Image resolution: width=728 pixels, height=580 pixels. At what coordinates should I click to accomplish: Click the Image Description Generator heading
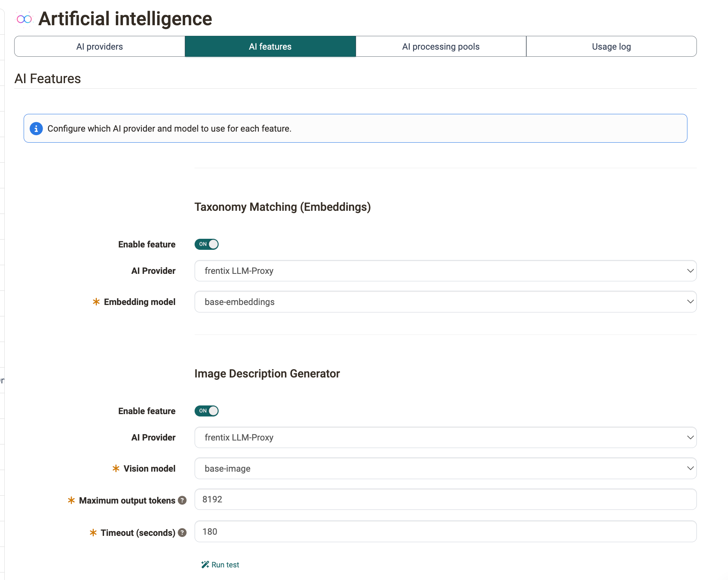[267, 374]
